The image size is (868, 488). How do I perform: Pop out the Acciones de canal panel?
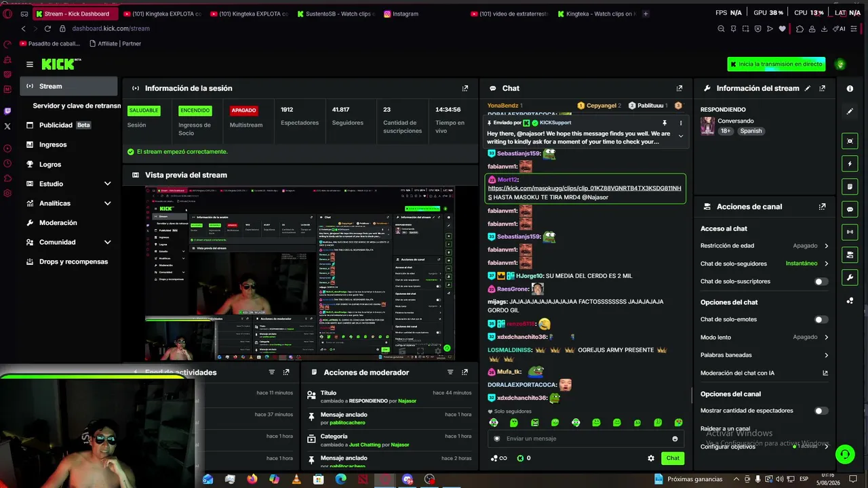[823, 207]
